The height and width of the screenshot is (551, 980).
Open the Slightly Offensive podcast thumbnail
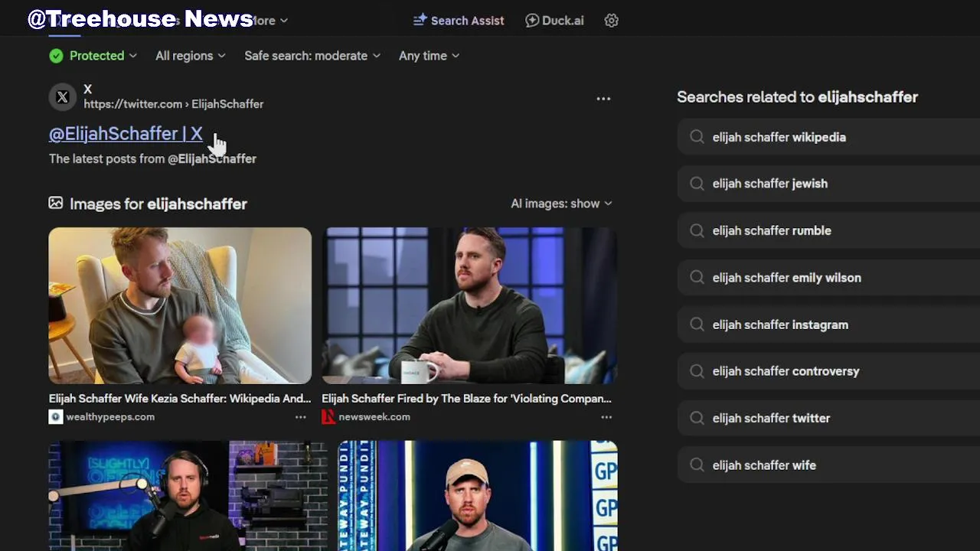tap(188, 496)
